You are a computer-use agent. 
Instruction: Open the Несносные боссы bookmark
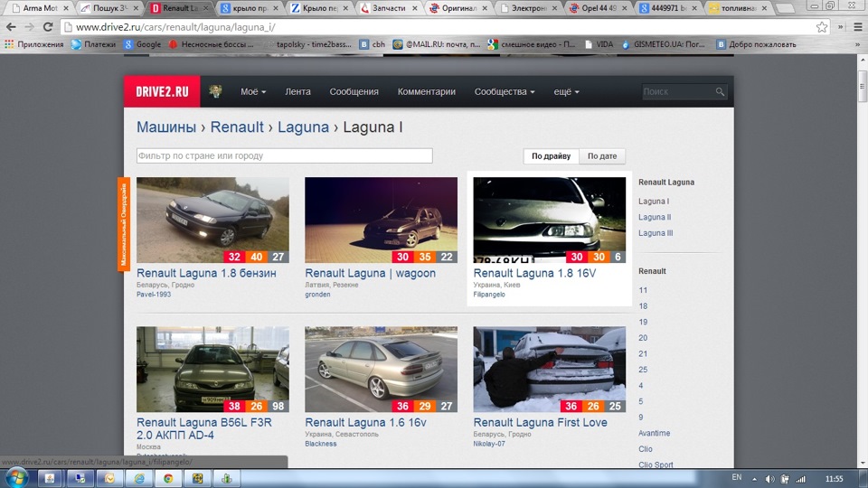(x=211, y=44)
